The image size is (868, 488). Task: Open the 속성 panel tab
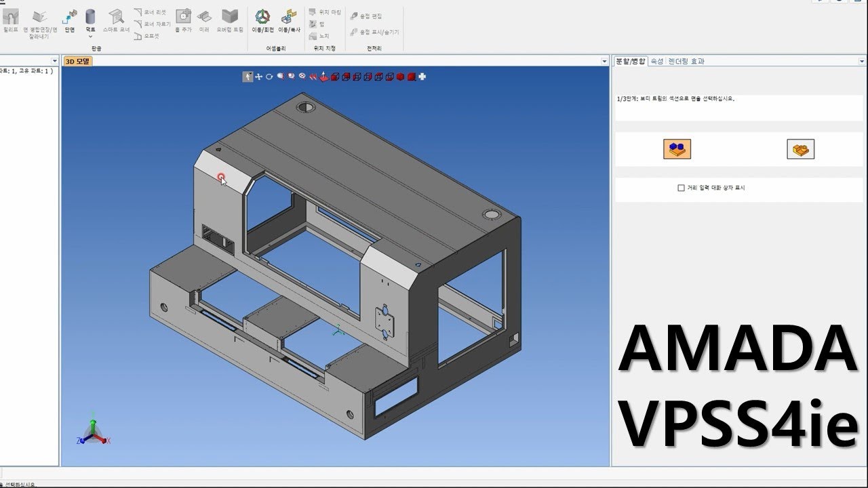pyautogui.click(x=656, y=61)
